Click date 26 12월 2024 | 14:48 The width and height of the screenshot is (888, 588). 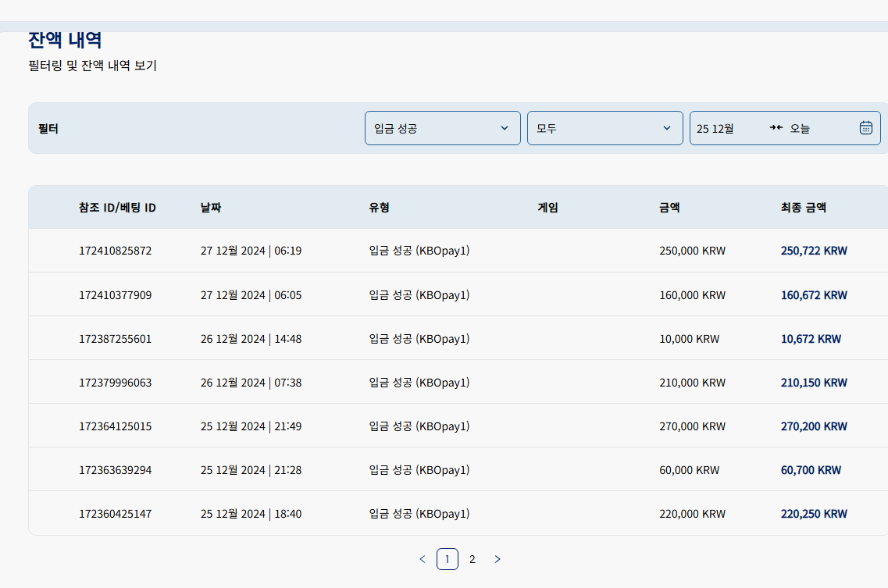[251, 339]
